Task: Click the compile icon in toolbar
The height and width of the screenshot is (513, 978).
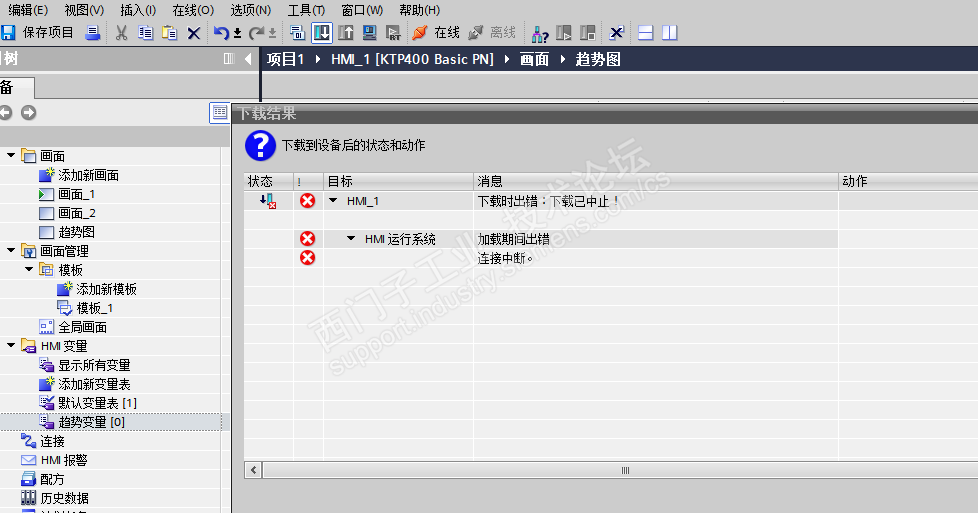Action: [298, 32]
